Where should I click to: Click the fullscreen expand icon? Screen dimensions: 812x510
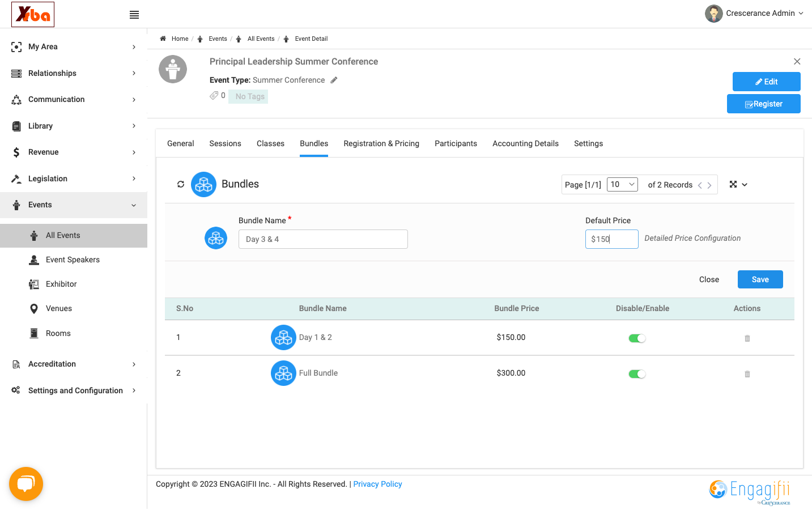(733, 184)
